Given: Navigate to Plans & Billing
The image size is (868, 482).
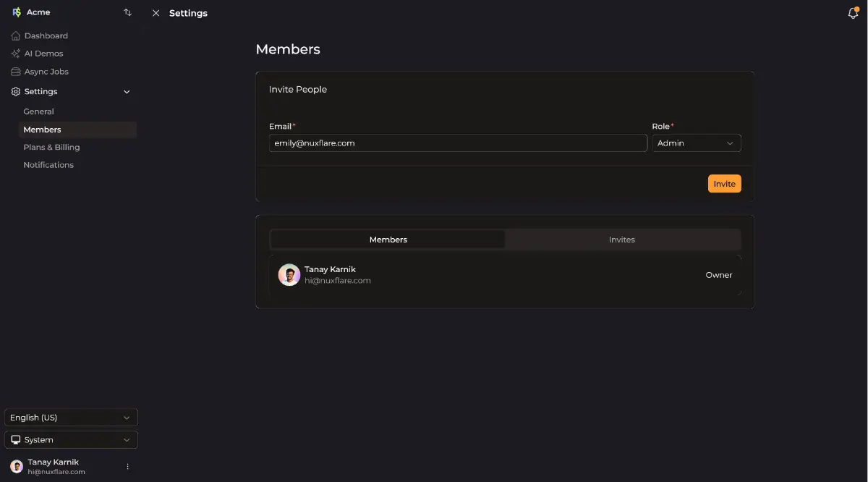Looking at the screenshot, I should pos(51,147).
